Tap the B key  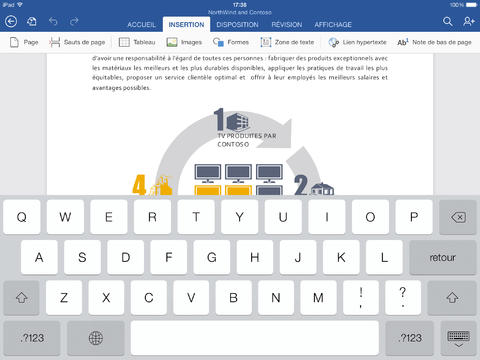[x=233, y=297]
